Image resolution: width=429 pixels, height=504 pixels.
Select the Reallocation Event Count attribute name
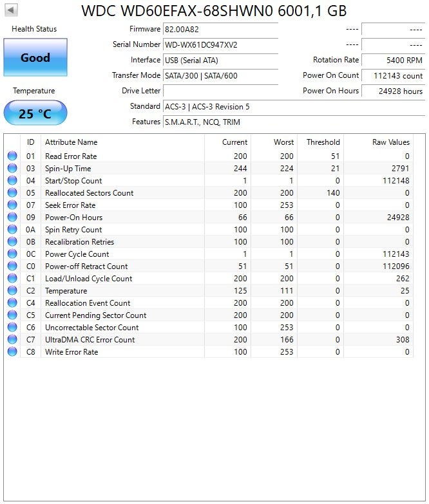click(88, 303)
